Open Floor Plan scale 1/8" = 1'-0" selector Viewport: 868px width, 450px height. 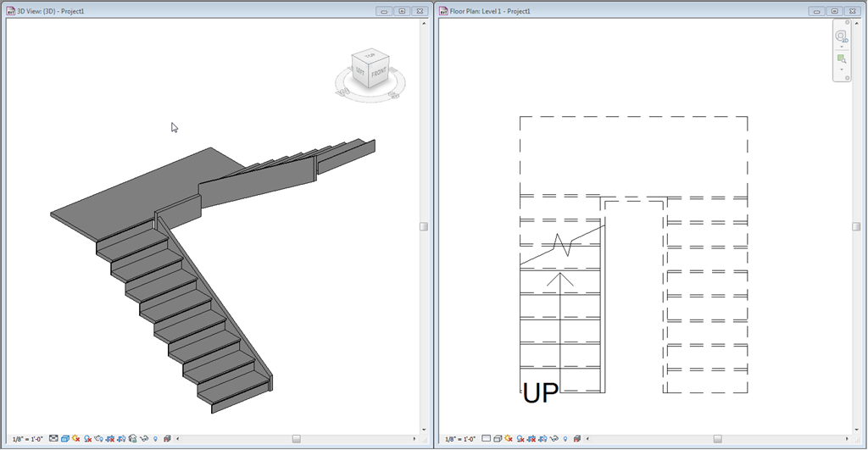[x=460, y=439]
